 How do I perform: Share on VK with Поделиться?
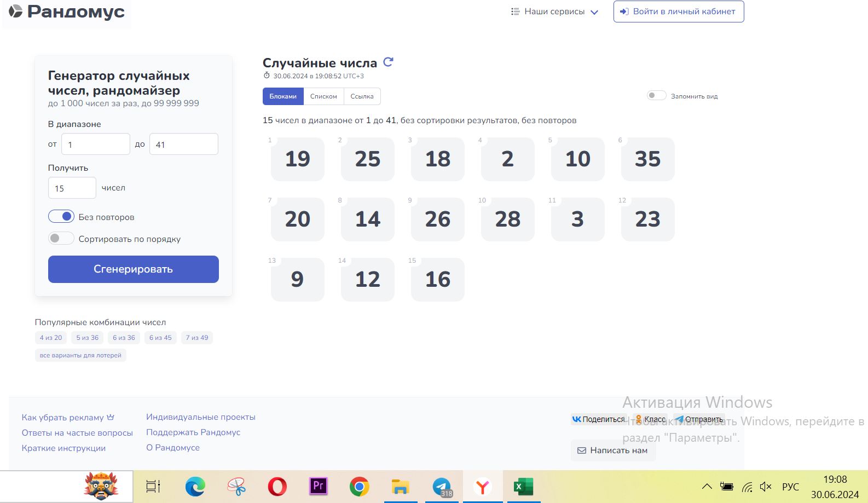(599, 419)
